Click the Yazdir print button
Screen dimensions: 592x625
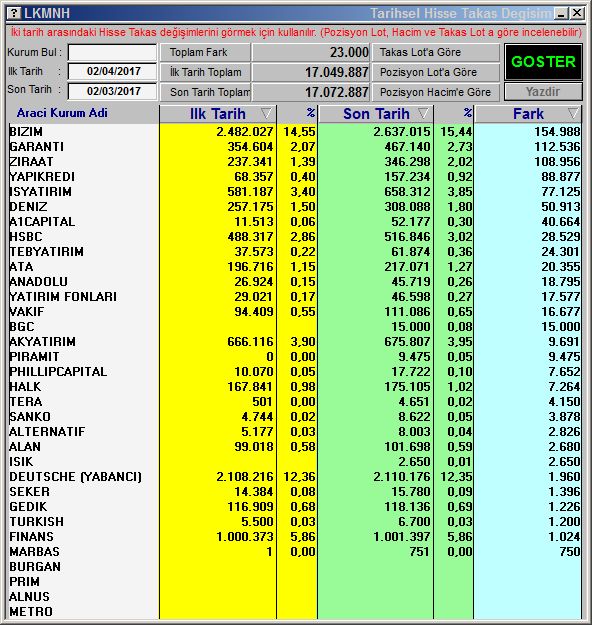(x=543, y=92)
